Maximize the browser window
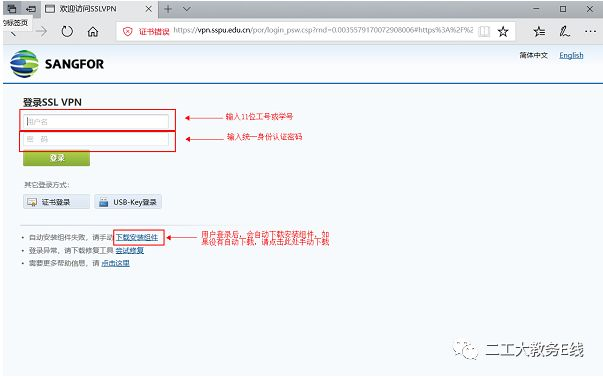The height and width of the screenshot is (377, 603). (x=563, y=9)
